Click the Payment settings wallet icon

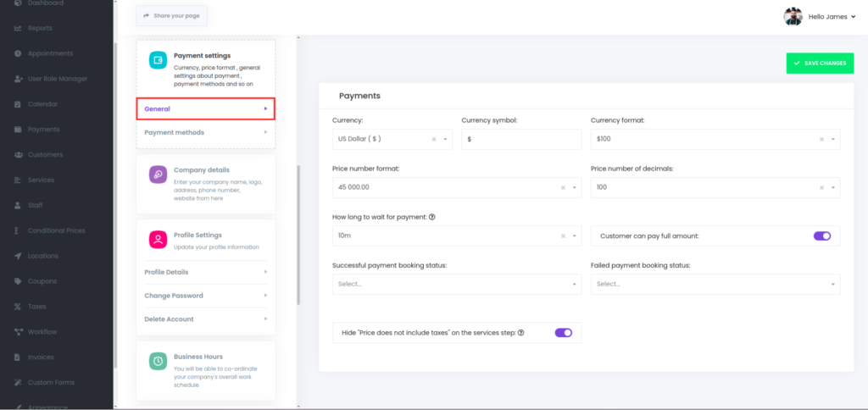point(158,60)
